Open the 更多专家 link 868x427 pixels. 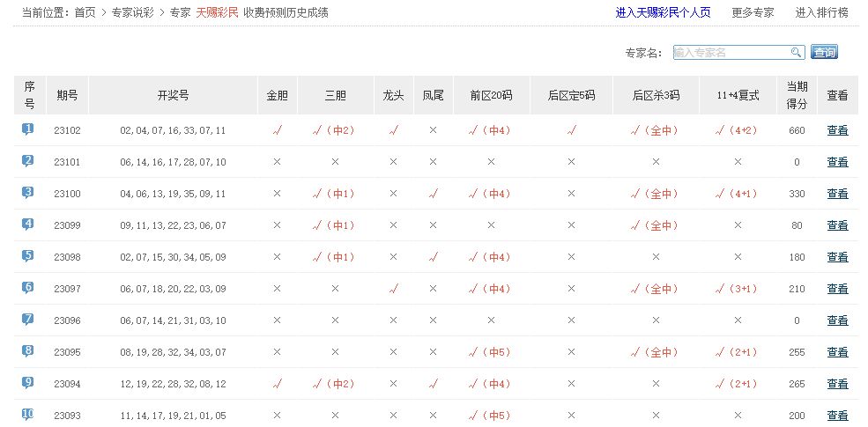[753, 12]
